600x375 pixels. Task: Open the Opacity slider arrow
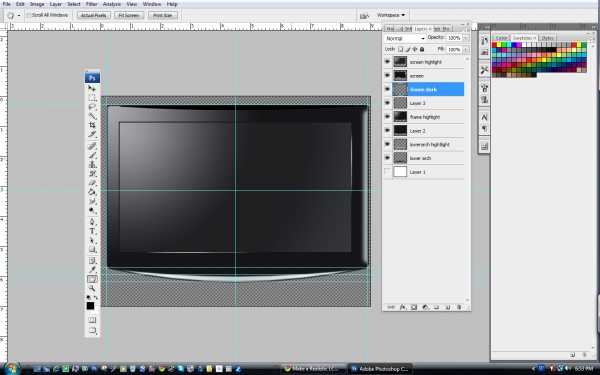[466, 38]
